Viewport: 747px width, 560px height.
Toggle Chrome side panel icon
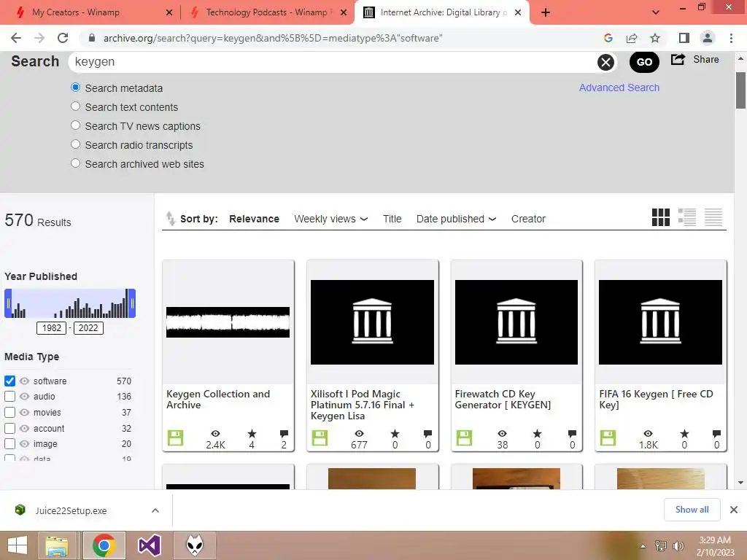point(684,38)
